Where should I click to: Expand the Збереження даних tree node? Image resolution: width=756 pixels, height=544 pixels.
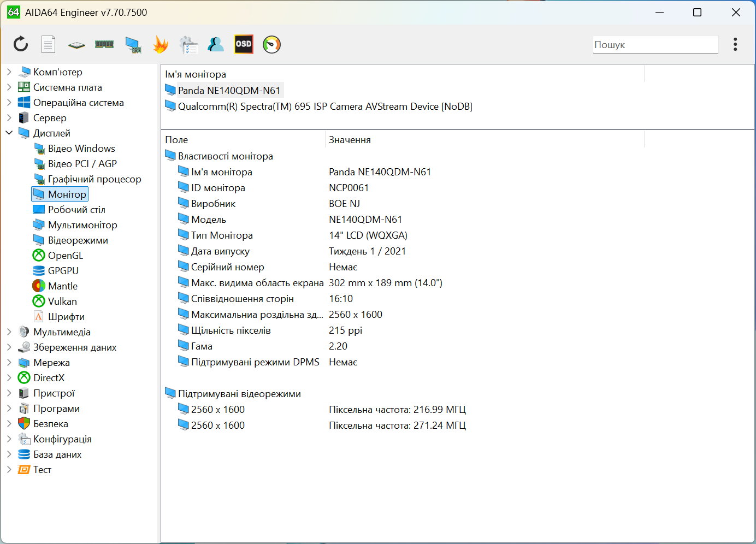(x=9, y=347)
